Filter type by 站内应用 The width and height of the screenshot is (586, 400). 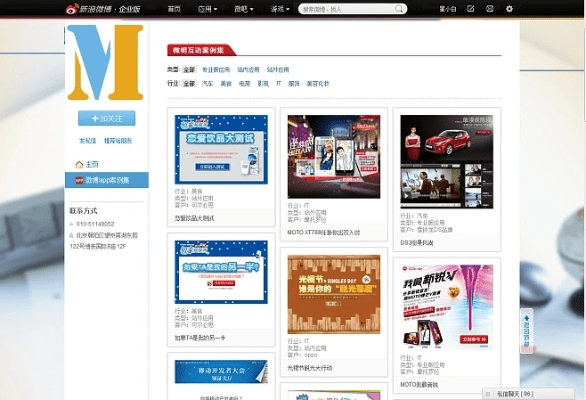[x=248, y=70]
